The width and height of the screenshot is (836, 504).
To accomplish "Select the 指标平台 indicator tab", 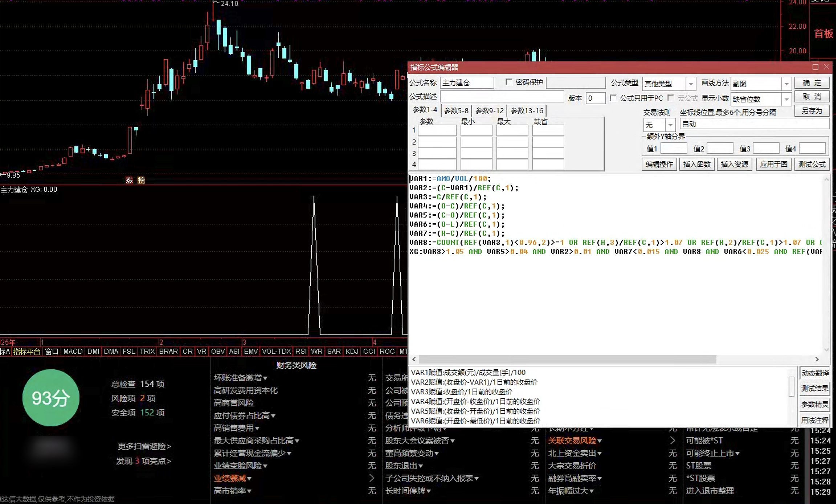I will click(x=27, y=351).
